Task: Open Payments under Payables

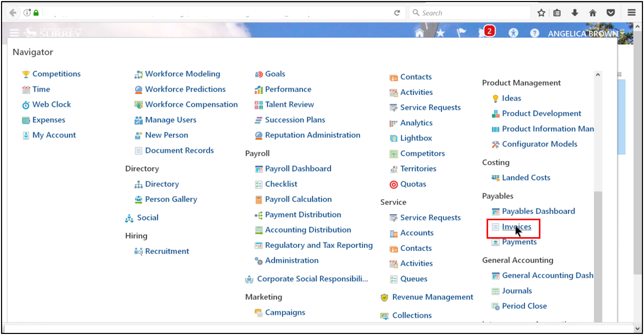Action: point(518,241)
